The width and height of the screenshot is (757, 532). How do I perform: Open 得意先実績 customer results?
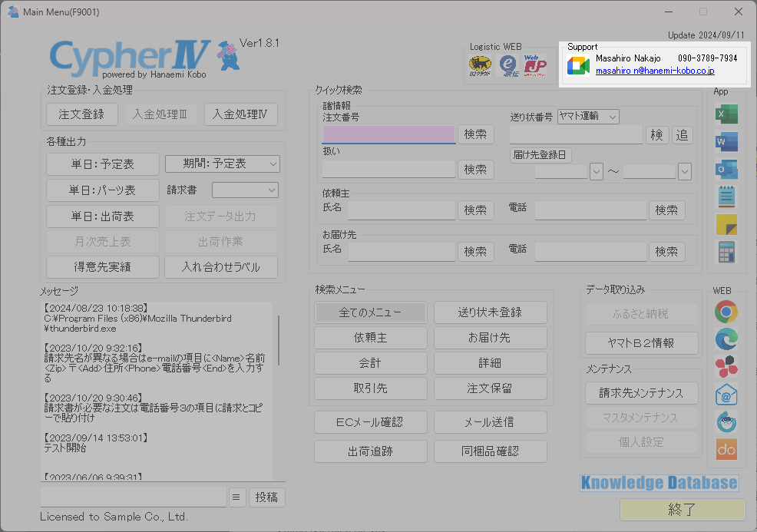[x=102, y=267]
